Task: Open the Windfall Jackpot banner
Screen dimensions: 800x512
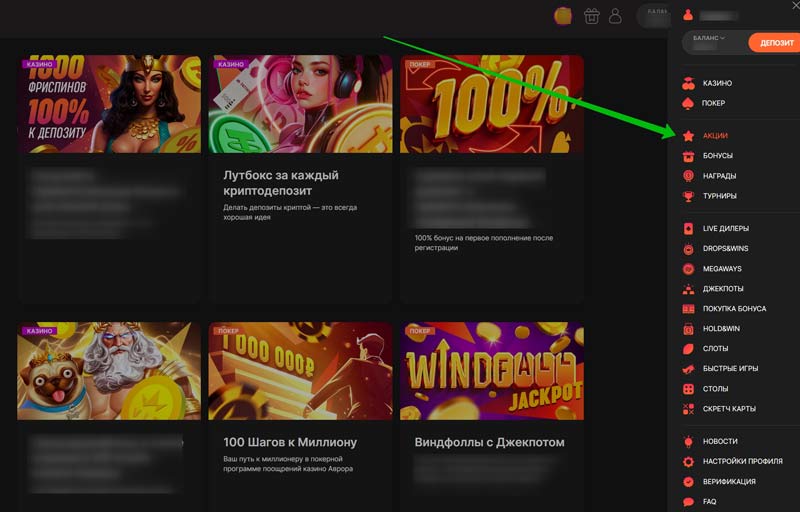Action: pos(492,371)
